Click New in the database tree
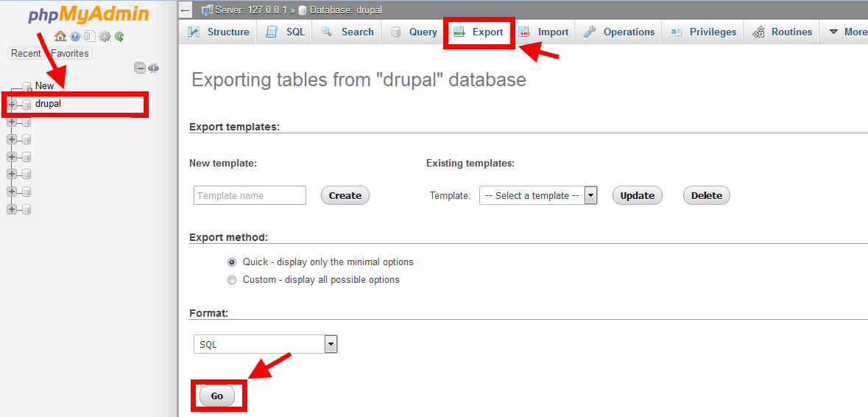The height and width of the screenshot is (417, 868). [x=44, y=86]
